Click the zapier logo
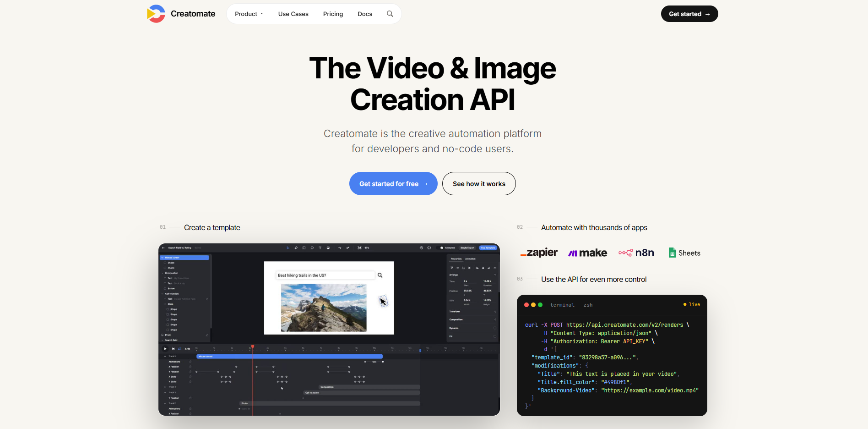The image size is (868, 429). (539, 253)
